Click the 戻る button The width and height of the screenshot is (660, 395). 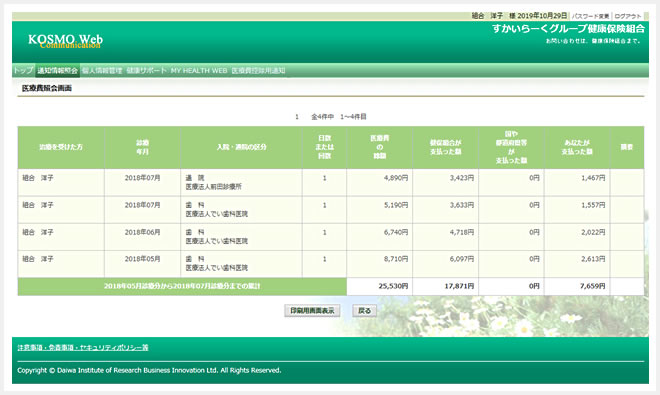(364, 311)
